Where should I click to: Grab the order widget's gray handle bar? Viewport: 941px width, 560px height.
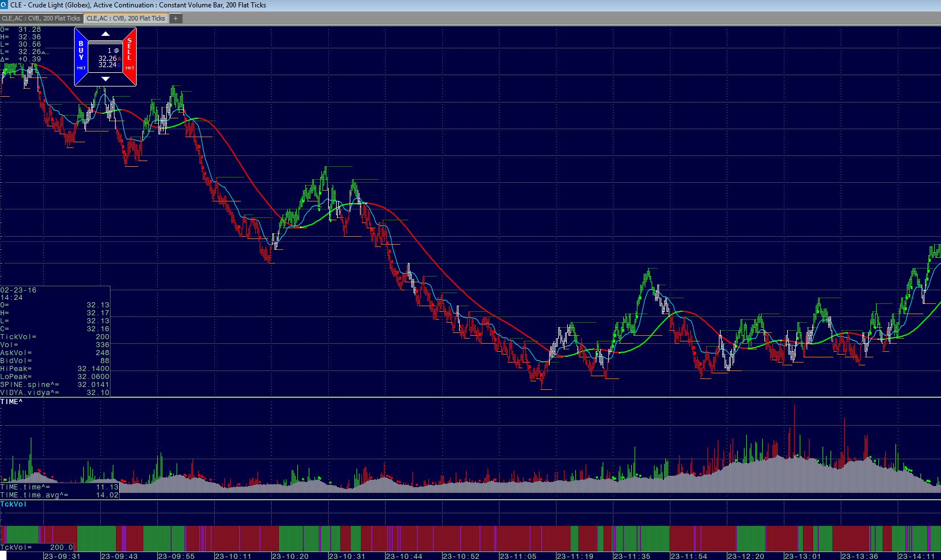pos(105,43)
